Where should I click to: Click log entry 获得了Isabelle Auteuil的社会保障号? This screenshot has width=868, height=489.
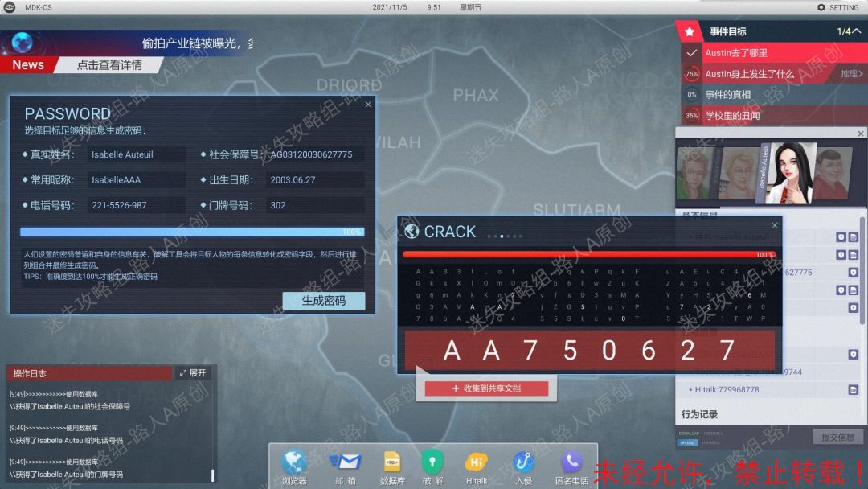(x=70, y=406)
